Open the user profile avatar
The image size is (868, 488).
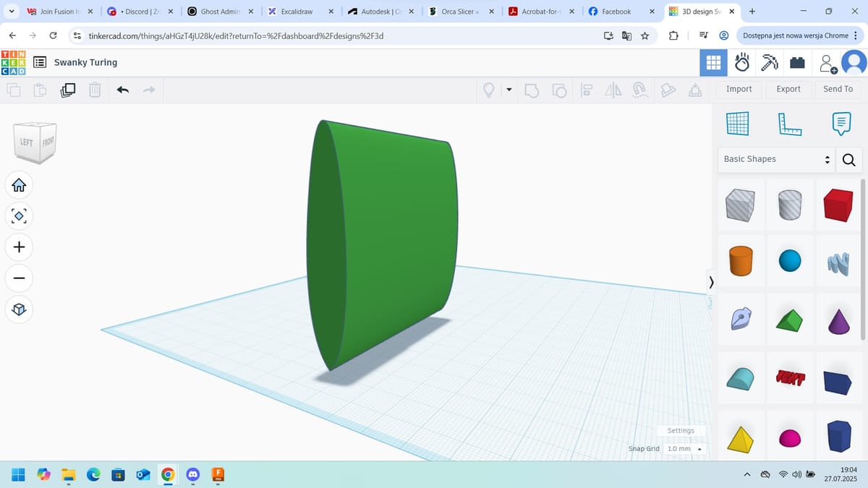tap(854, 63)
